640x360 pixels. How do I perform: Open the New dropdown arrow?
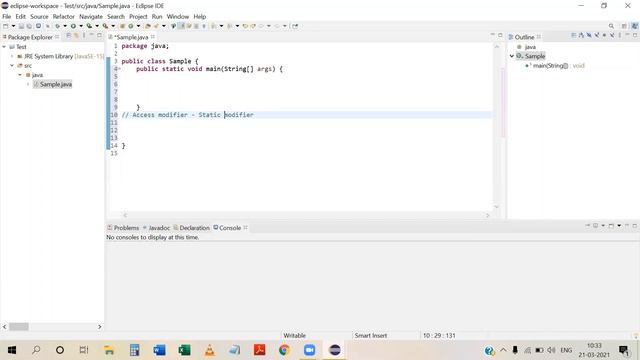tap(13, 26)
